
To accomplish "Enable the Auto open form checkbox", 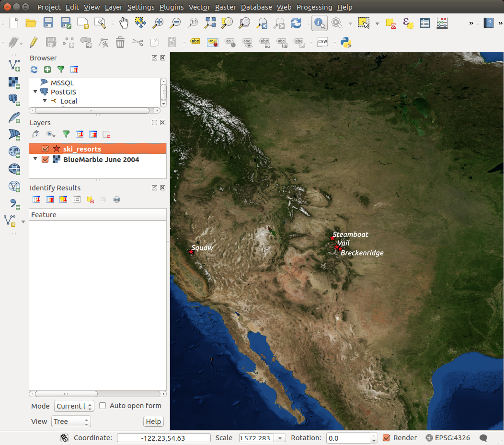I will (x=103, y=406).
